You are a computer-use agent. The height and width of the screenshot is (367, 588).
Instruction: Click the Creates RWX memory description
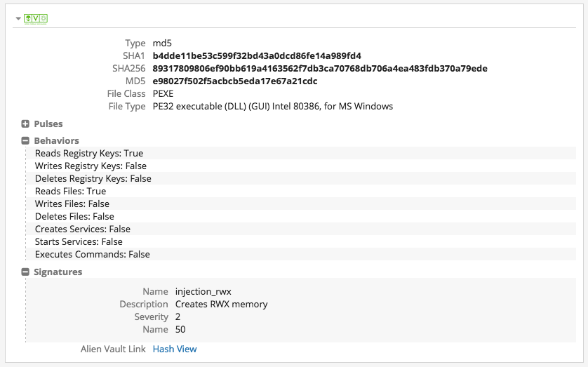tap(221, 305)
